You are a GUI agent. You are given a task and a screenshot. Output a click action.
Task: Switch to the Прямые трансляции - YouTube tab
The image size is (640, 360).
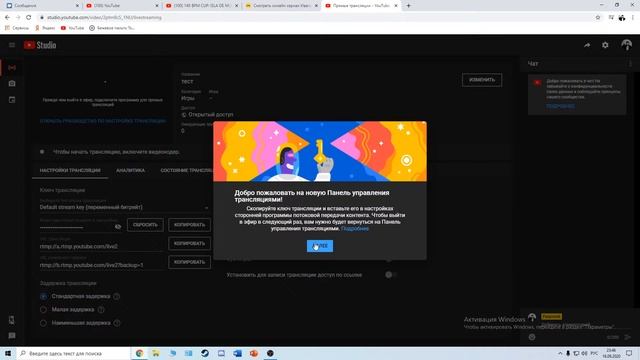coord(361,6)
